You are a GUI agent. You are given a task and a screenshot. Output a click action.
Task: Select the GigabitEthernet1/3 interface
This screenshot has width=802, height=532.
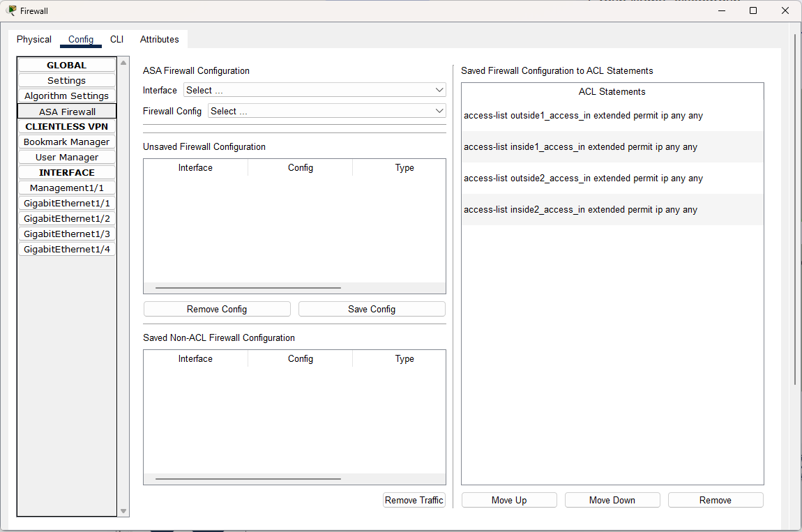click(x=66, y=234)
